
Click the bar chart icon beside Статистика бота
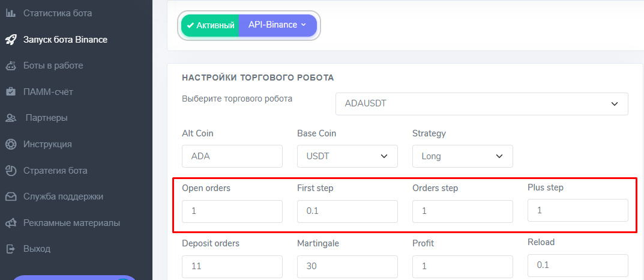click(x=11, y=13)
